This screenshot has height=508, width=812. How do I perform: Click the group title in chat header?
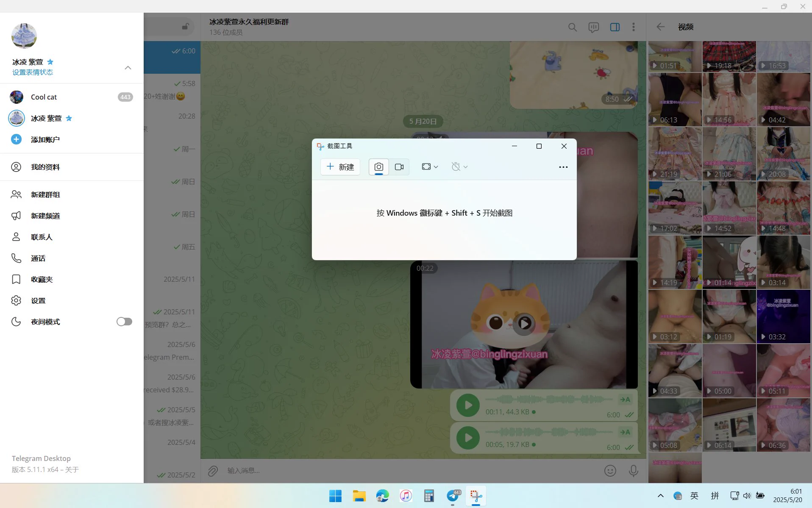click(x=249, y=22)
